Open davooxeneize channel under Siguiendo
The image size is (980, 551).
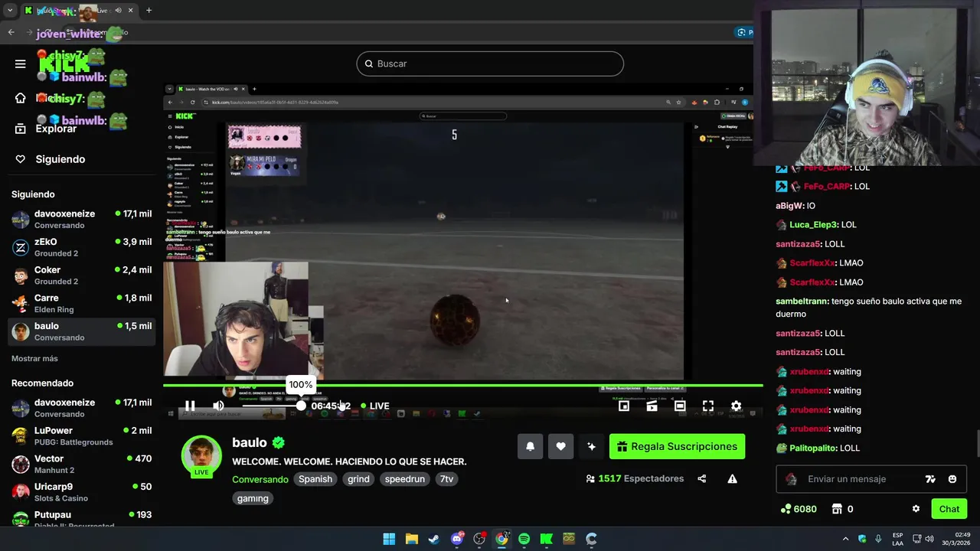[x=81, y=220]
